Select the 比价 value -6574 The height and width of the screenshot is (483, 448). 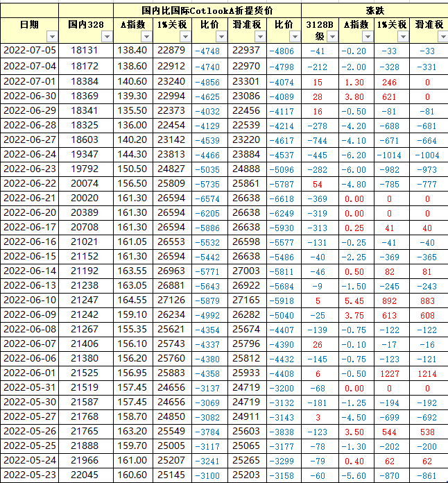209,198
